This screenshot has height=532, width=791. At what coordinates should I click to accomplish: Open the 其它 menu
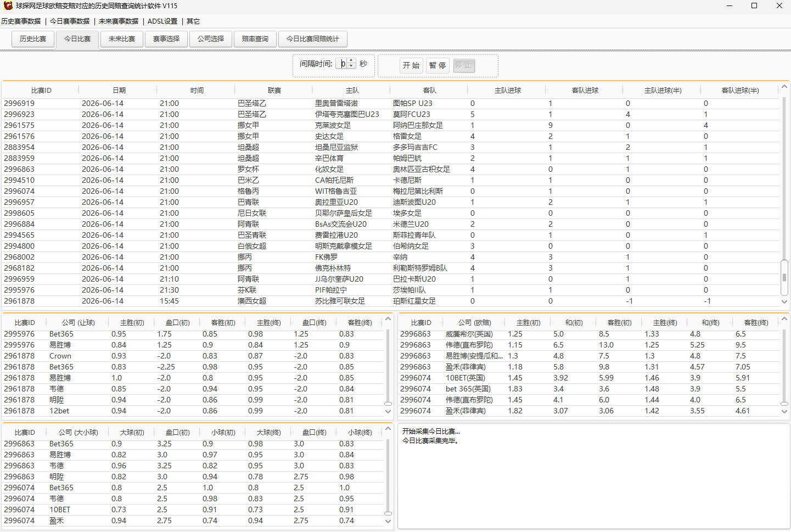point(193,21)
